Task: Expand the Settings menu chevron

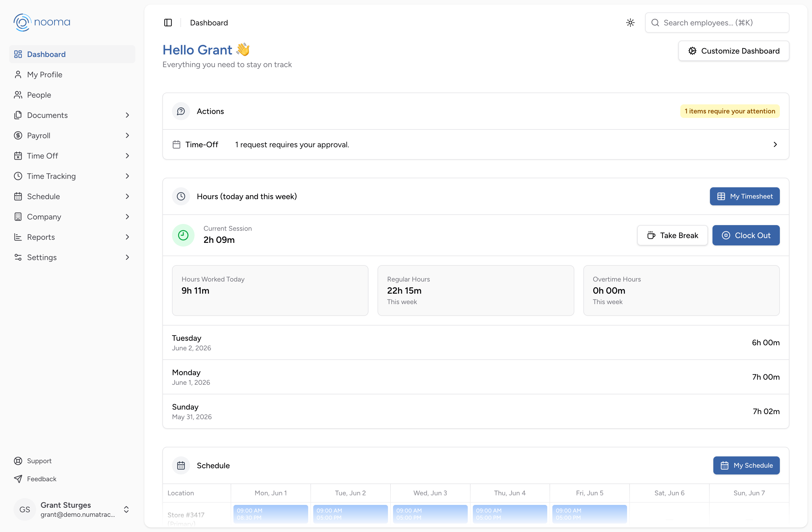Action: pos(127,257)
